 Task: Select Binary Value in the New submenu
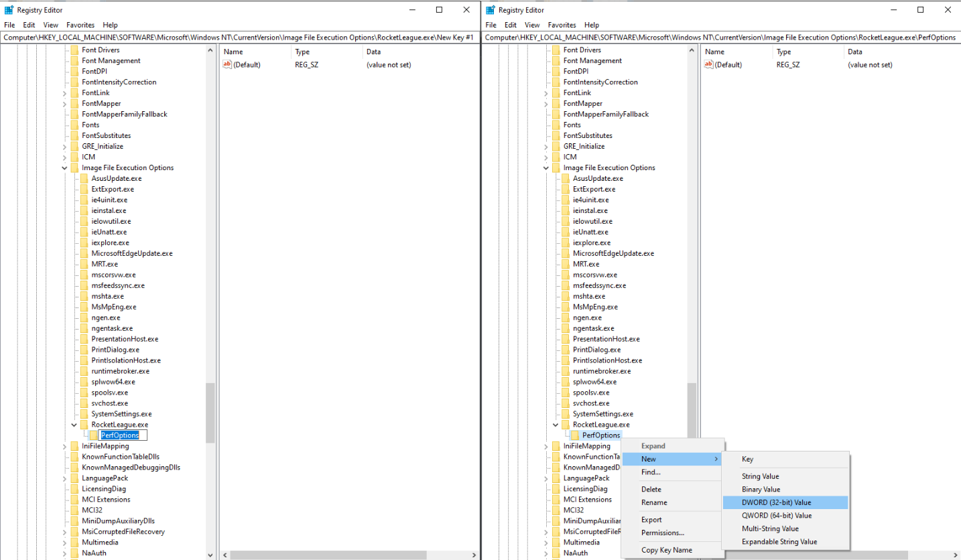point(785,490)
